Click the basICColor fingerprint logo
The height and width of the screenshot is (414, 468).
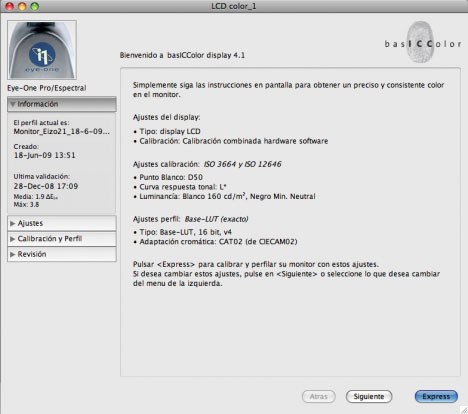tap(422, 42)
